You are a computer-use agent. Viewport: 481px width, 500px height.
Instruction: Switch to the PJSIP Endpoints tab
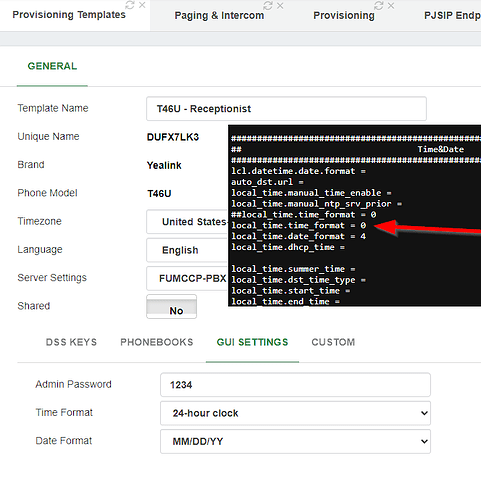click(x=452, y=16)
